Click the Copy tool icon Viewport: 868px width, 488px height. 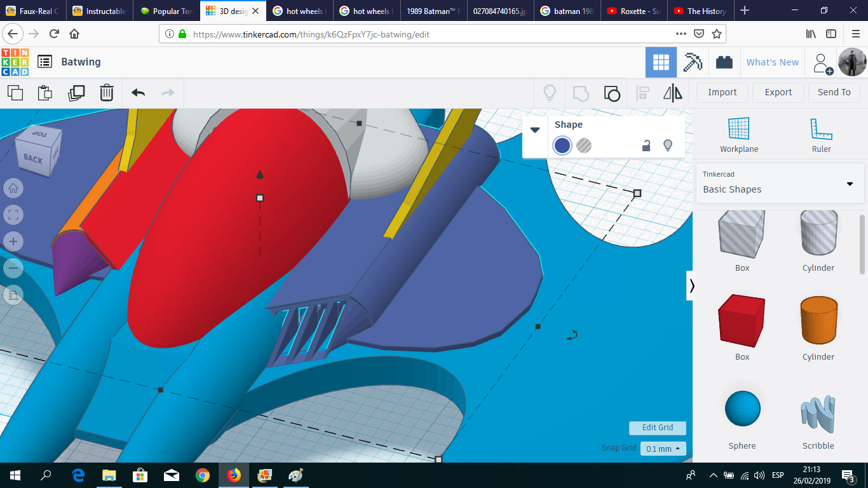[x=15, y=93]
